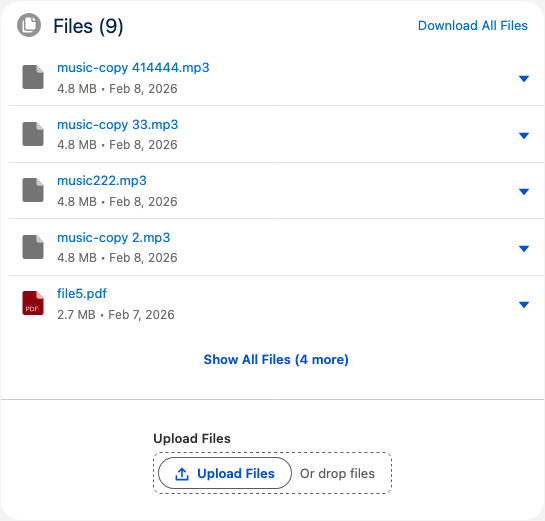Viewport: 545px width, 521px height.
Task: Open the file5.pdf link
Action: pos(82,294)
